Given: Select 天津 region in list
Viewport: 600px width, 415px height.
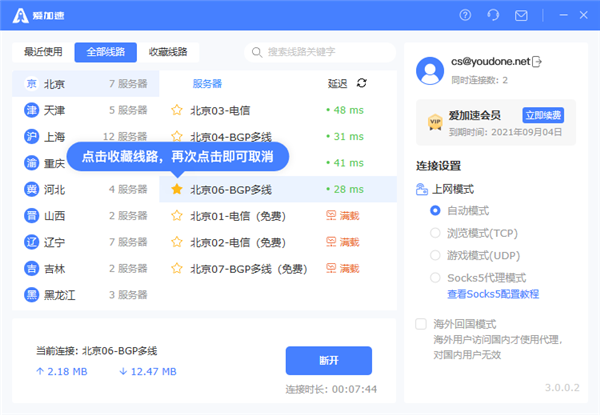Looking at the screenshot, I should (x=86, y=110).
